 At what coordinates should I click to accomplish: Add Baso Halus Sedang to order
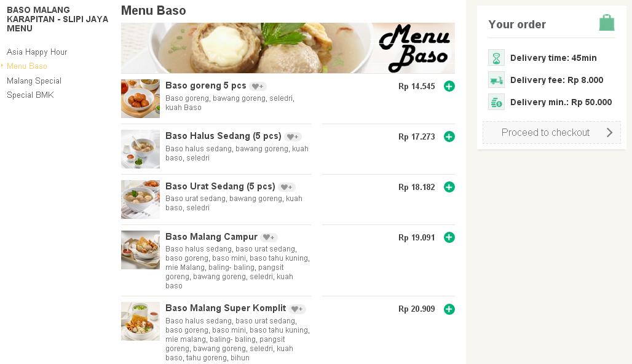pos(449,136)
